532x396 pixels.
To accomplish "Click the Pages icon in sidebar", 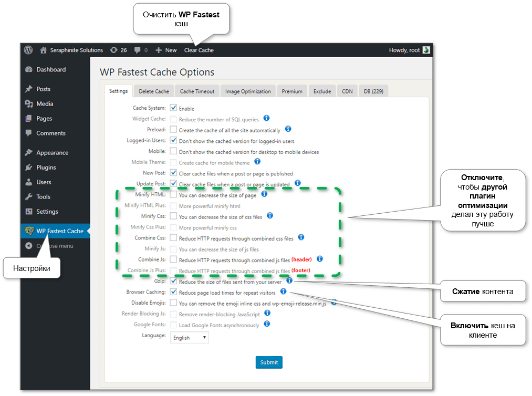I will (x=29, y=118).
